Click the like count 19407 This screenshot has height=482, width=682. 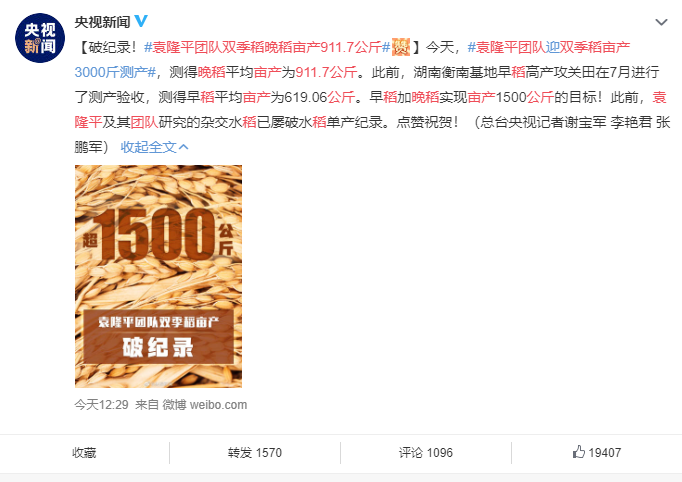tap(605, 453)
